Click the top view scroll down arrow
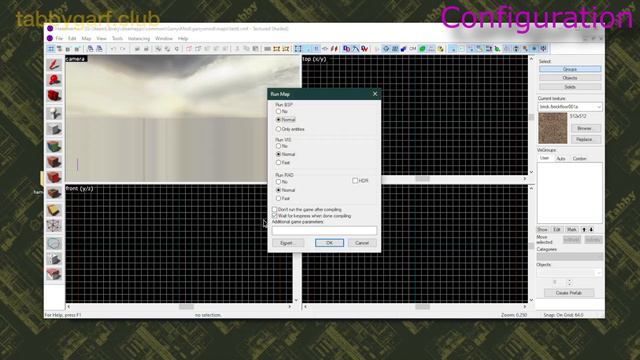This screenshot has width=640, height=360. pos(531,172)
